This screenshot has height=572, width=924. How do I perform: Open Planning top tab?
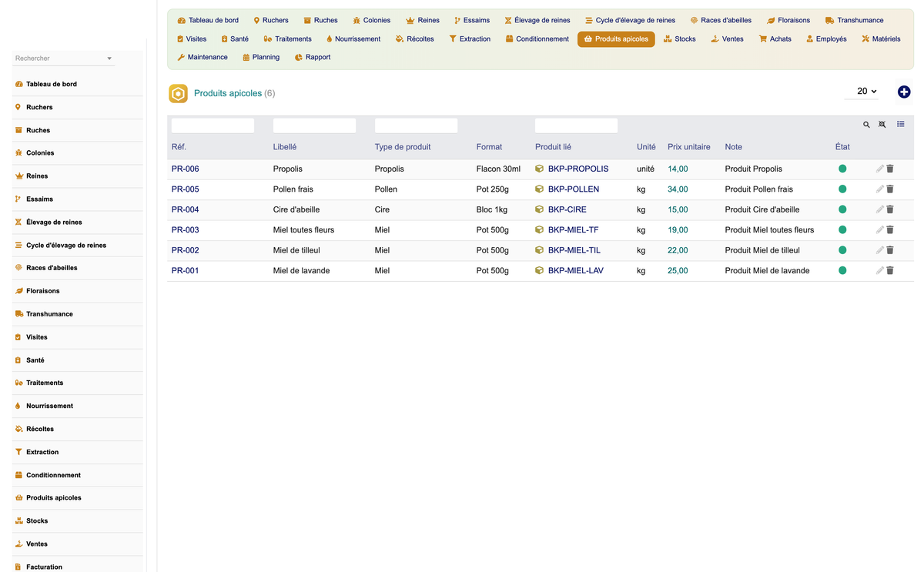tap(261, 57)
